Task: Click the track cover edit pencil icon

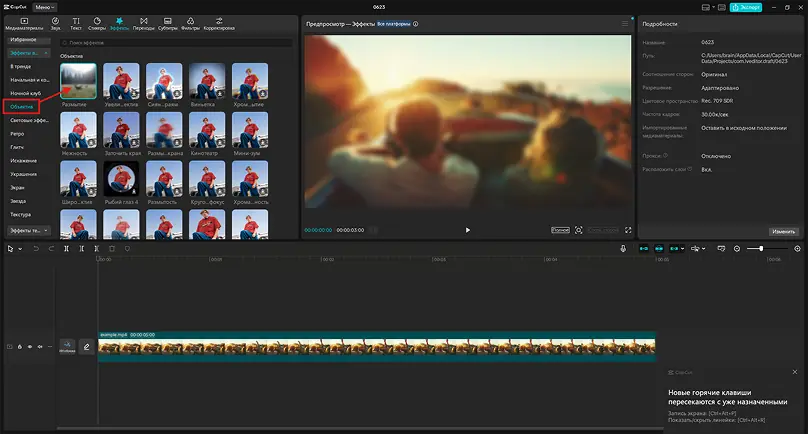Action: point(87,347)
